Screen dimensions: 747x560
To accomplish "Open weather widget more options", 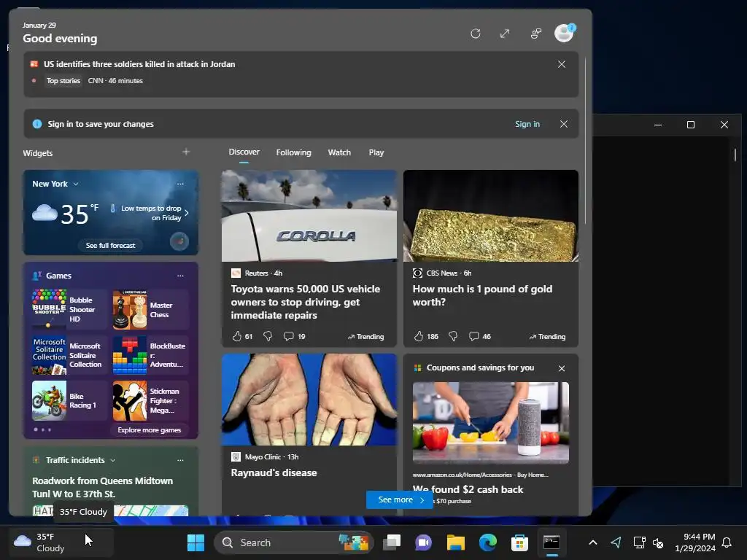I will (180, 184).
